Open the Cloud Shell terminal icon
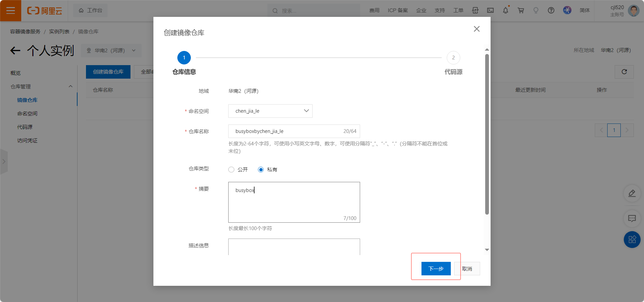This screenshot has height=302, width=644. tap(490, 10)
